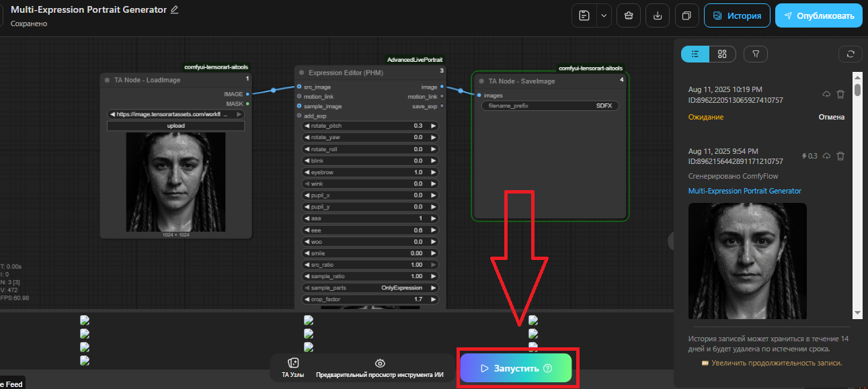This screenshot has width=868, height=389.
Task: Switch history panel to list view
Action: pos(695,54)
